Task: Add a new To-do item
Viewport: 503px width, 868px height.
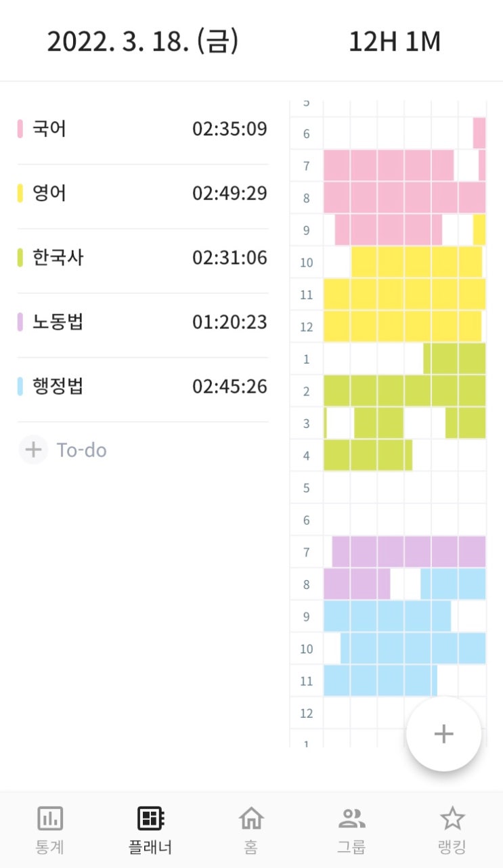Action: [82, 450]
